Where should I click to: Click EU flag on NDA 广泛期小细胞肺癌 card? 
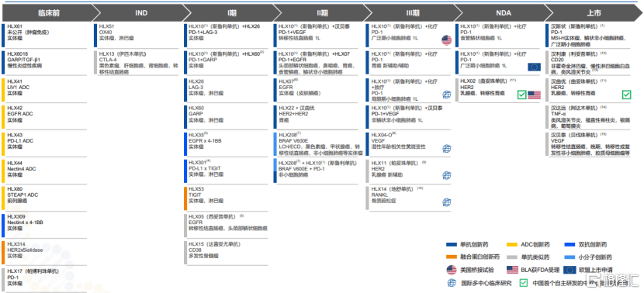pos(534,67)
